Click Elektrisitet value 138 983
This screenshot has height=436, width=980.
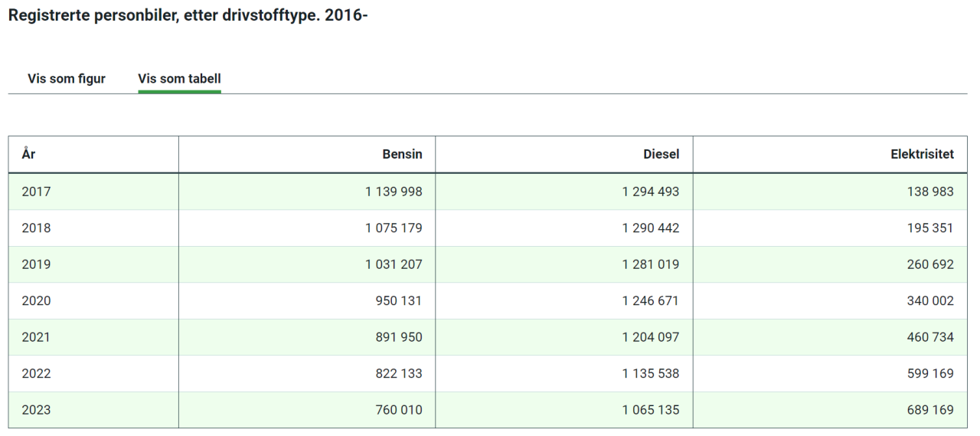click(930, 192)
